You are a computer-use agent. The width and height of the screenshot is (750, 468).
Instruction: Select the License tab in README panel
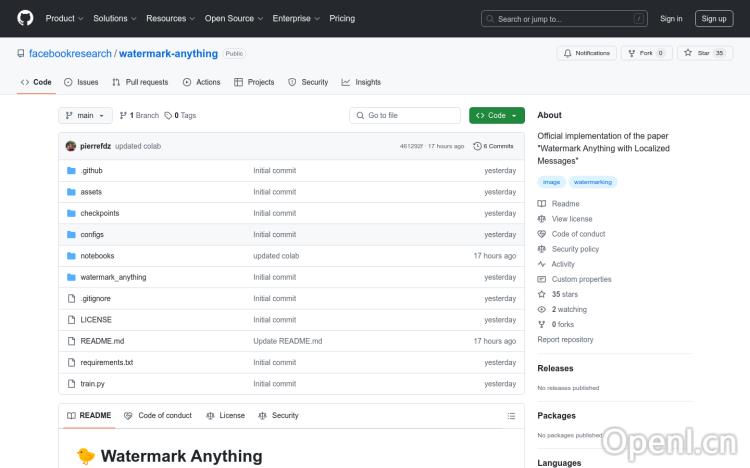pyautogui.click(x=225, y=415)
